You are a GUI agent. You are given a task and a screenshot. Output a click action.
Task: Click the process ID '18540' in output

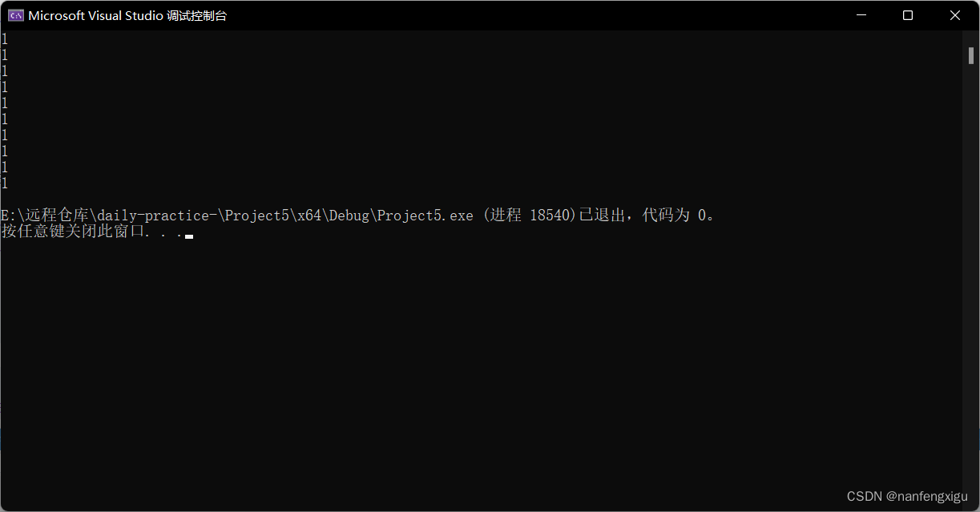click(551, 215)
